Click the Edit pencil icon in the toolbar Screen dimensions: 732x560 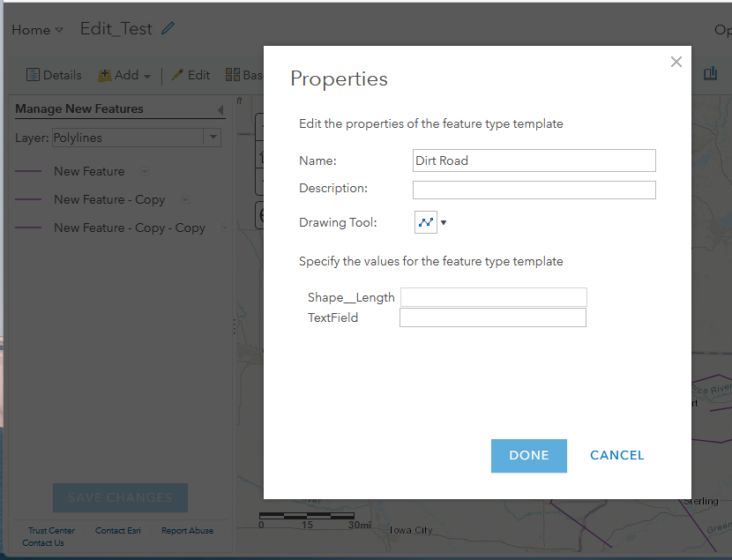176,75
